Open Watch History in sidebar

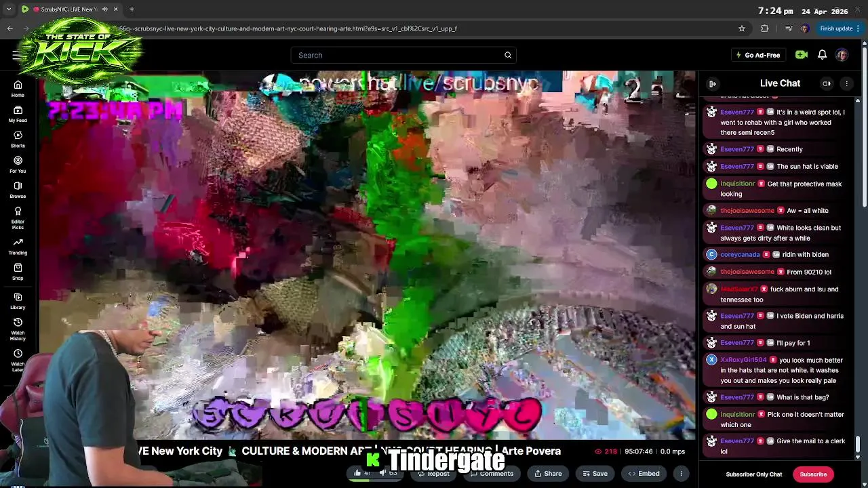[18, 329]
